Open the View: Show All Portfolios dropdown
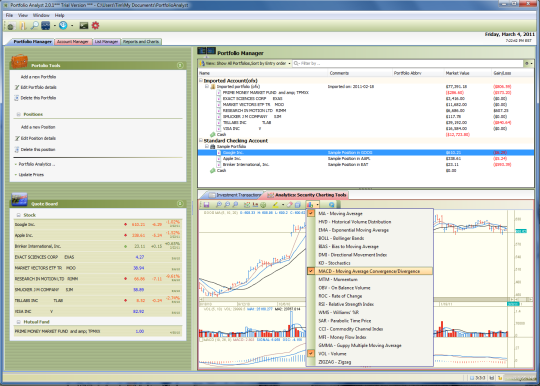Image resolution: width=540 pixels, height=386 pixels. point(245,63)
